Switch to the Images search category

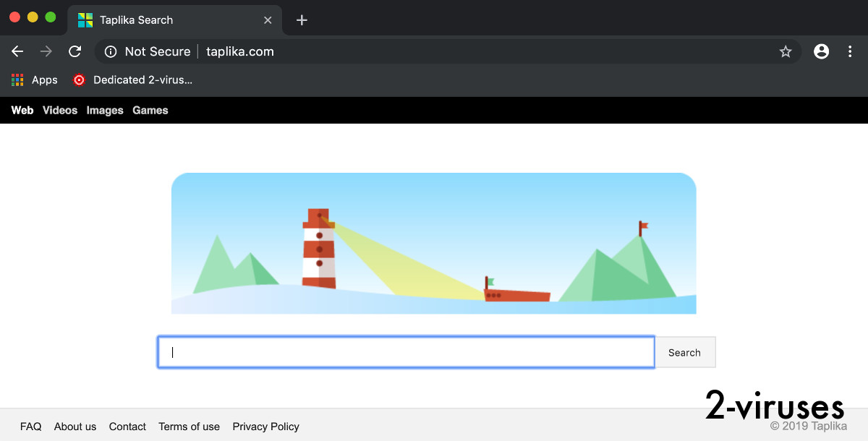tap(105, 111)
